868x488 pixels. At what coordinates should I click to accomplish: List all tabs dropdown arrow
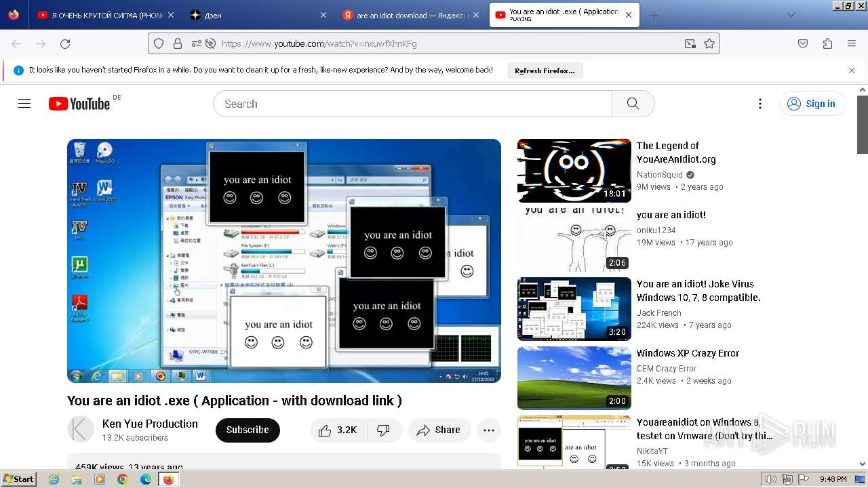pyautogui.click(x=791, y=15)
